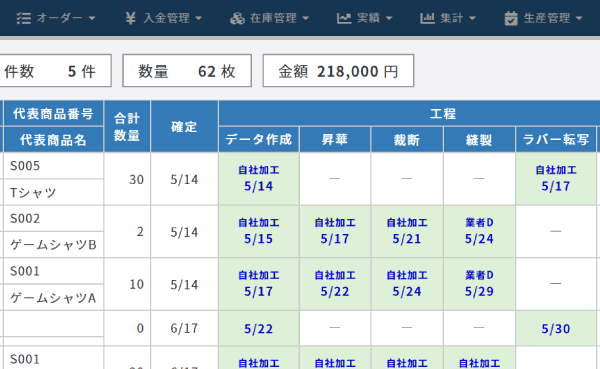Click the ラバー転写 column header
This screenshot has height=369, width=600.
tap(556, 140)
